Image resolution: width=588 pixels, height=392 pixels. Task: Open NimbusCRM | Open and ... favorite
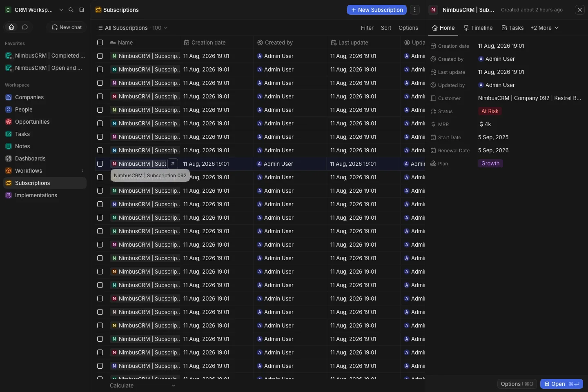pyautogui.click(x=45, y=68)
